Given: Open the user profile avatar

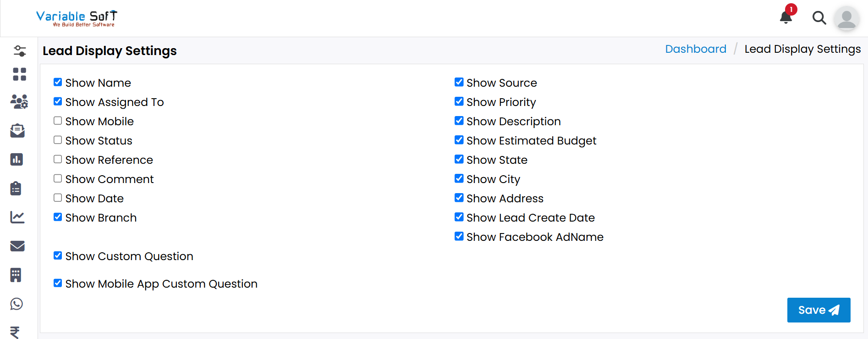Looking at the screenshot, I should (x=846, y=19).
